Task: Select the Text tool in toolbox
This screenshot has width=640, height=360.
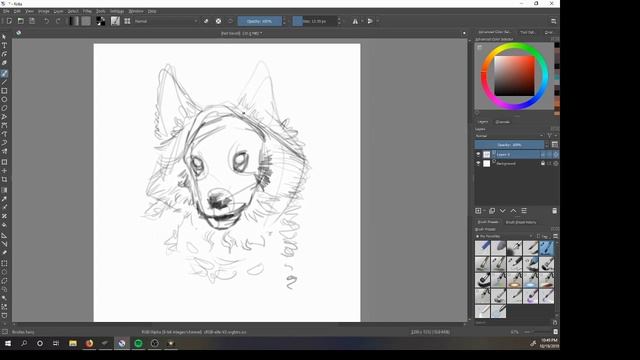Action: (4, 45)
